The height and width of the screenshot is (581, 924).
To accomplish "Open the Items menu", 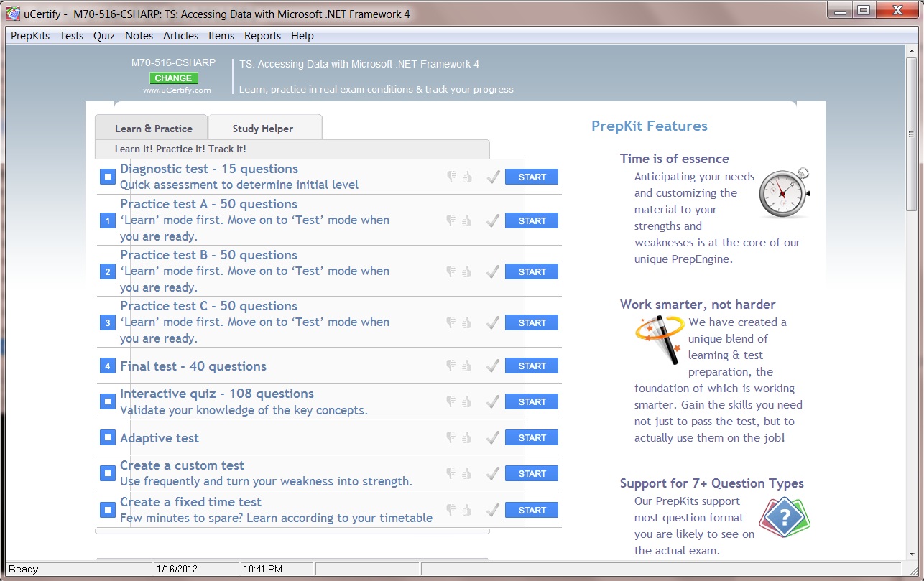I will [x=221, y=35].
